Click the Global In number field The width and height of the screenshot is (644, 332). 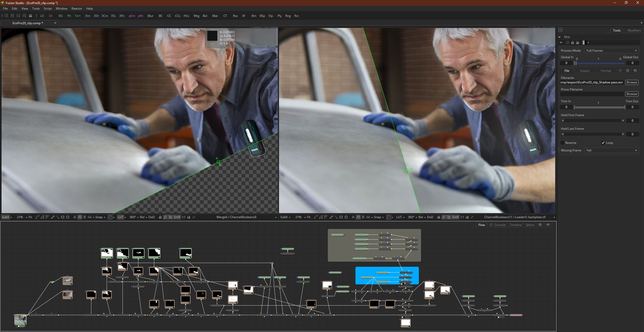[566, 63]
